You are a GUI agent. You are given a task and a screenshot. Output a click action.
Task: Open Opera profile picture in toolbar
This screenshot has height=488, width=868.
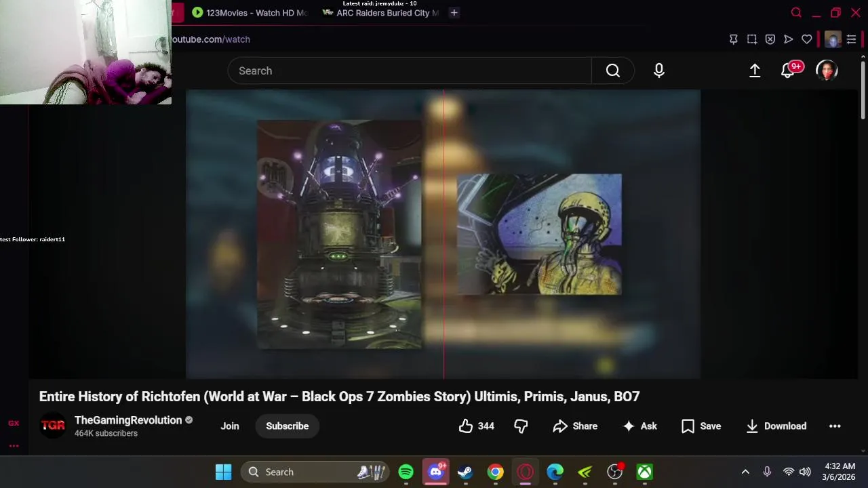833,39
